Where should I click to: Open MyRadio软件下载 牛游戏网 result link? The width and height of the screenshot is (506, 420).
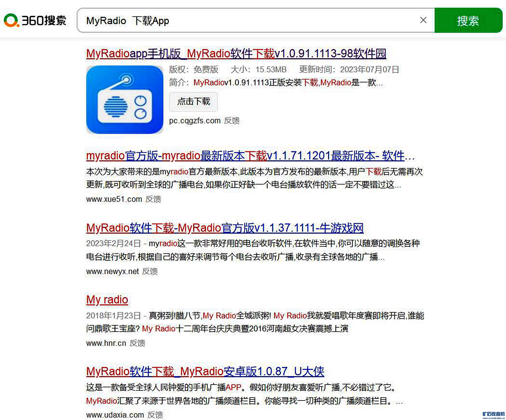[x=225, y=228]
